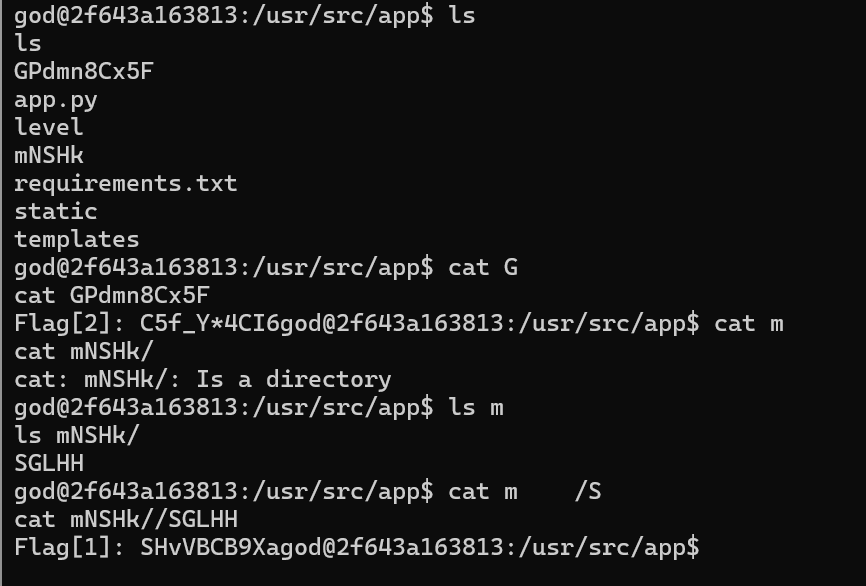Click the Flag[1]: SHvVBCB9Xa output text
Image resolution: width=866 pixels, height=586 pixels.
coord(147,548)
